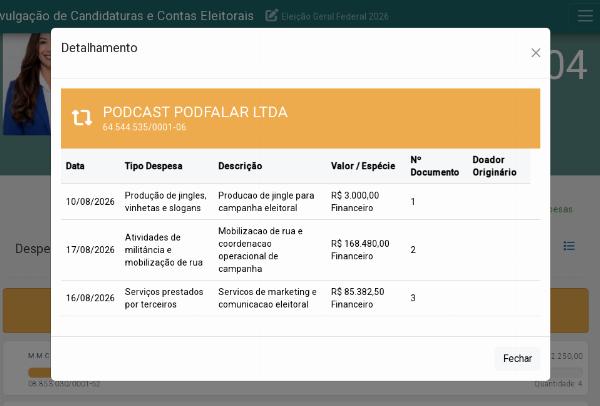This screenshot has width=600, height=406.
Task: Select the date 17/08/2026
Action: click(x=90, y=250)
